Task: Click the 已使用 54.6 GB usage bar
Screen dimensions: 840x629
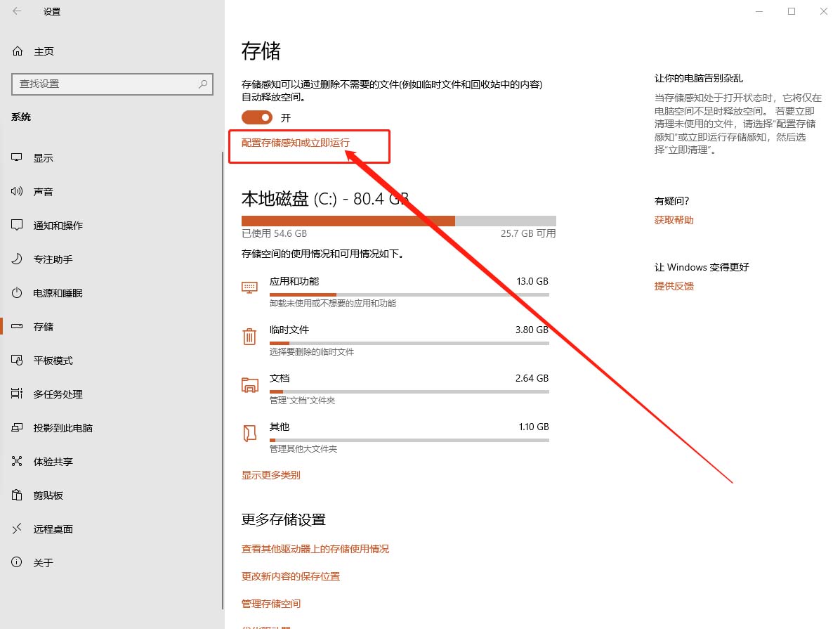Action: [x=351, y=221]
